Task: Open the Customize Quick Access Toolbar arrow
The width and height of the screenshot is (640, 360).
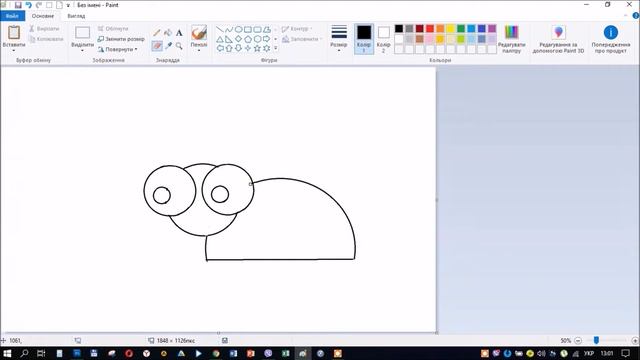Action: [68, 5]
